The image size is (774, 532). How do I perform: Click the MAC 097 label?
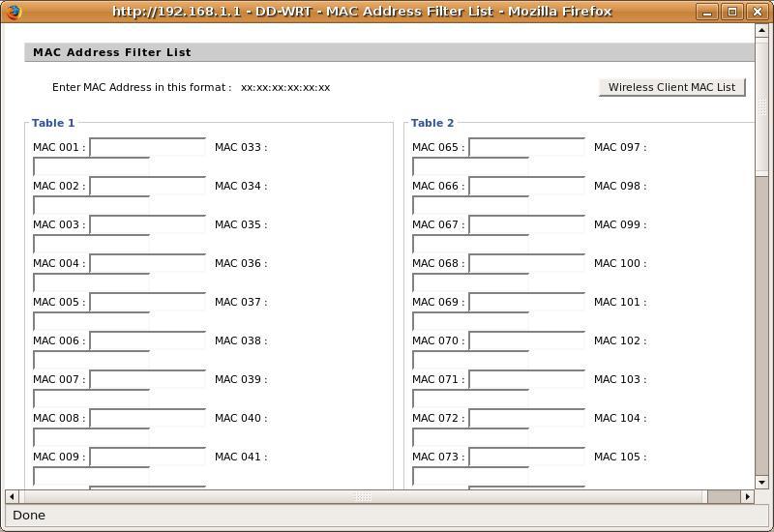[x=620, y=147]
